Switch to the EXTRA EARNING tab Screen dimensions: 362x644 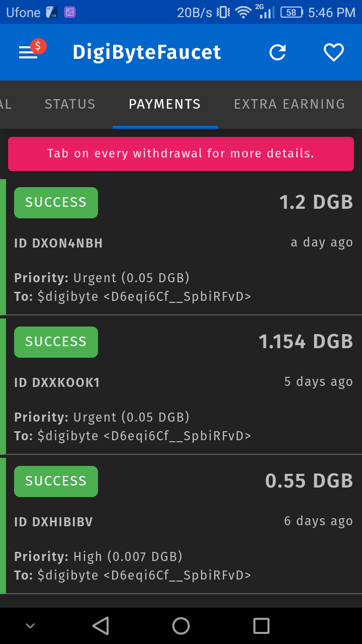coord(289,104)
